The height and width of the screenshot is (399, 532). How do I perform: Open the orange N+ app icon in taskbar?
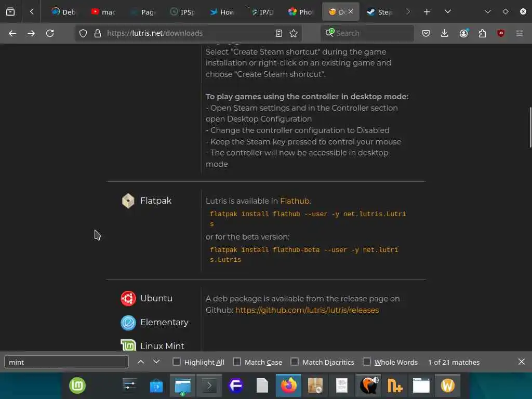[395, 386]
